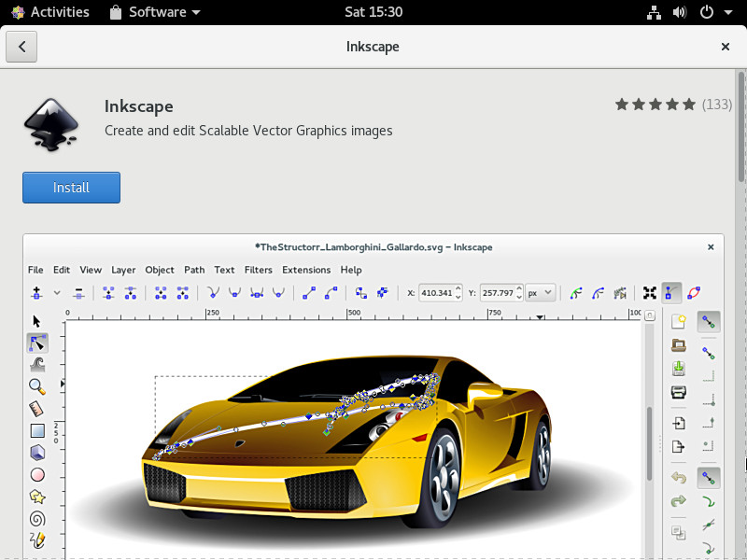Image resolution: width=747 pixels, height=560 pixels.
Task: Open the Edit menu
Action: [62, 270]
